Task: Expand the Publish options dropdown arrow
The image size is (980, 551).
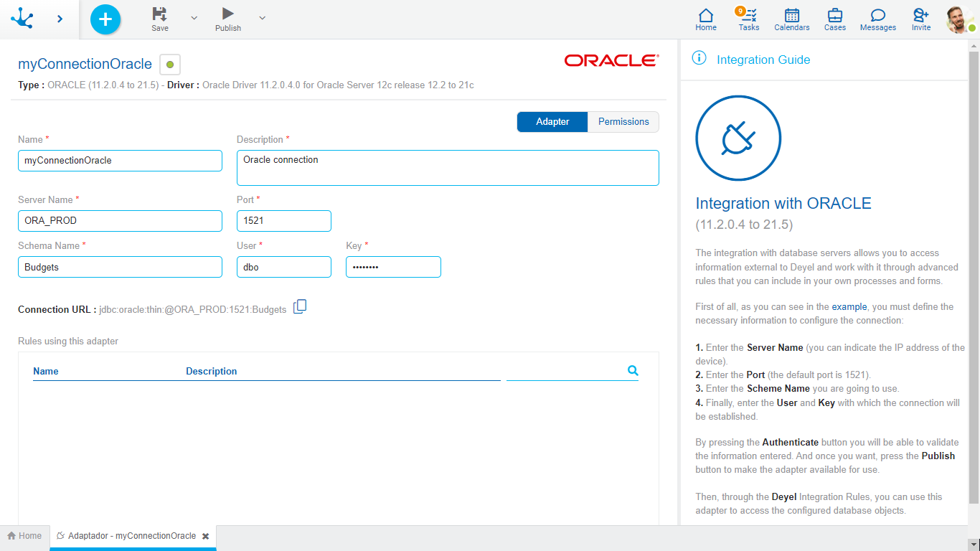Action: pyautogui.click(x=262, y=18)
